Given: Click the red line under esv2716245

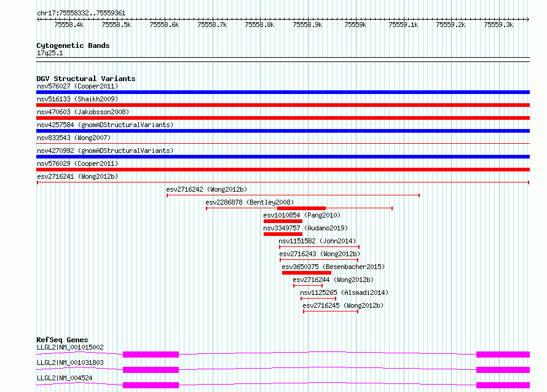Looking at the screenshot, I should pyautogui.click(x=331, y=312).
